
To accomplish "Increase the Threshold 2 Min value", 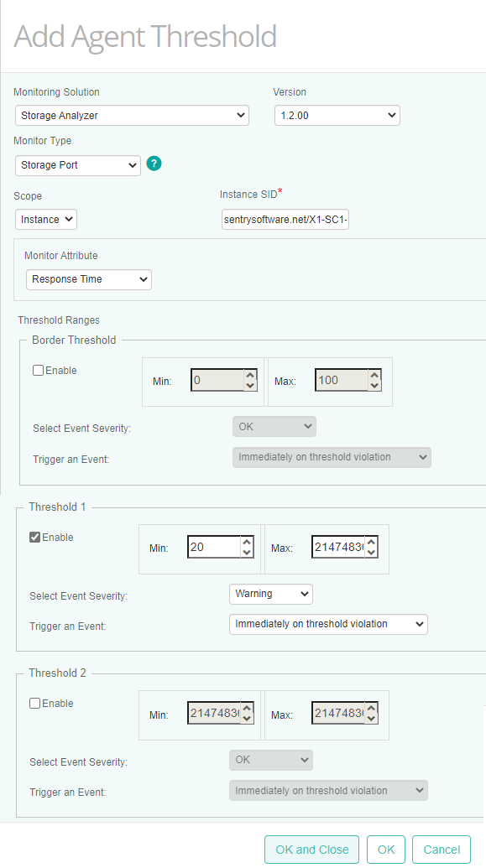I will pos(247,708).
